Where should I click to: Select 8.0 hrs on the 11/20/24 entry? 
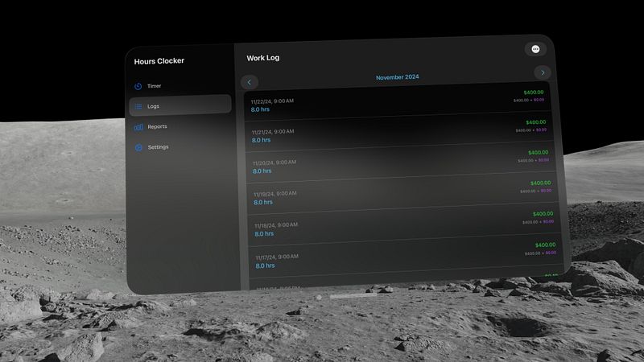262,171
